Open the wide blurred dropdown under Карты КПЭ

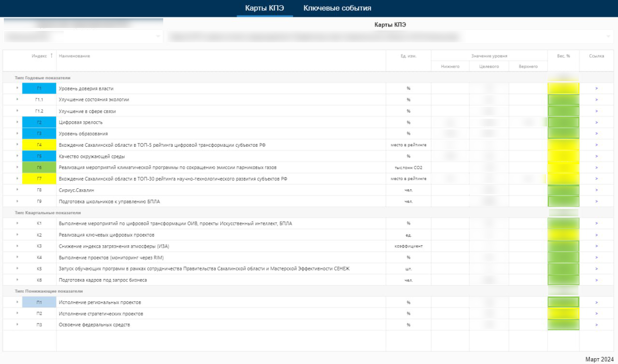tap(390, 36)
